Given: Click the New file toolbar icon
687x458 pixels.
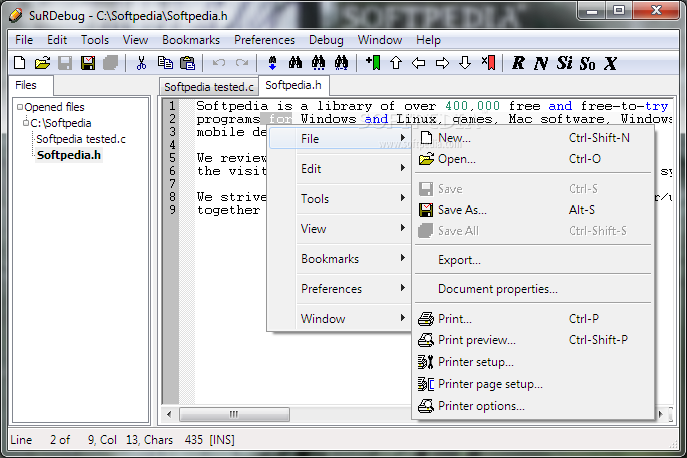Looking at the screenshot, I should 19,63.
